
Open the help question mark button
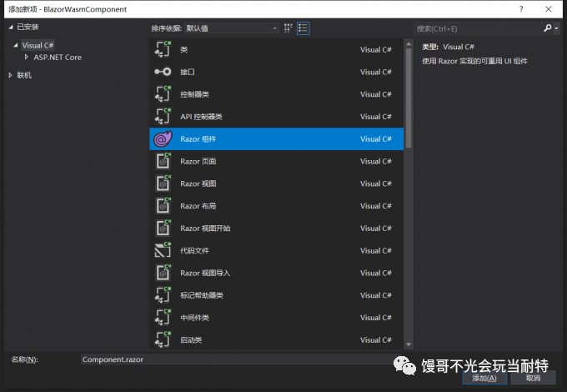click(521, 9)
